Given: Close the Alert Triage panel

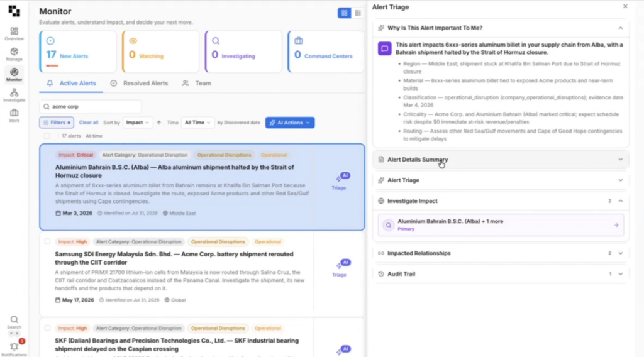Looking at the screenshot, I should tap(625, 6).
